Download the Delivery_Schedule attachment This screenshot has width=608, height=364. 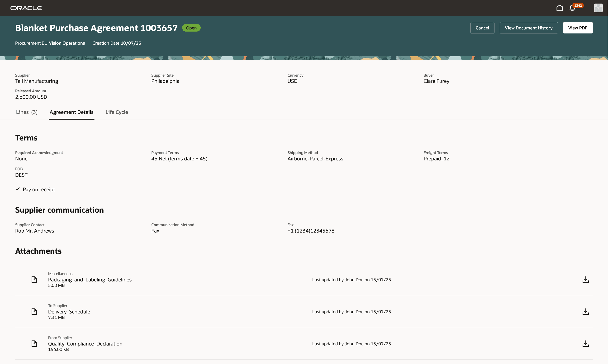(x=585, y=312)
